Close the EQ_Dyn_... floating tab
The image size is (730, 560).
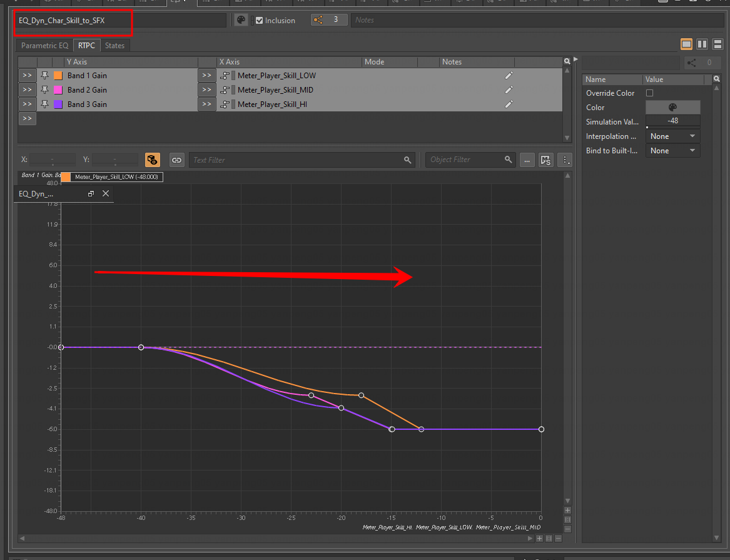pos(106,193)
